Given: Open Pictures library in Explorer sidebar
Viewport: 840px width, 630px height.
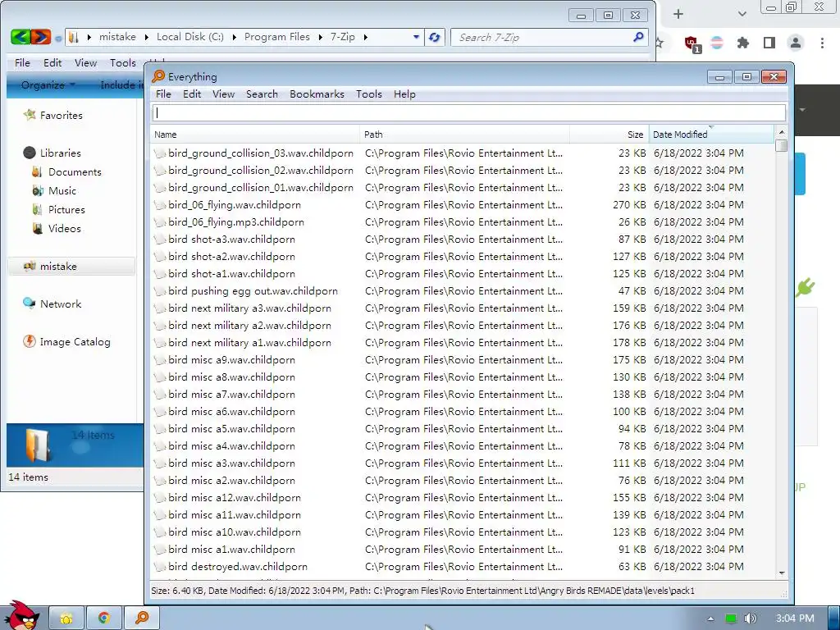Looking at the screenshot, I should click(x=58, y=209).
